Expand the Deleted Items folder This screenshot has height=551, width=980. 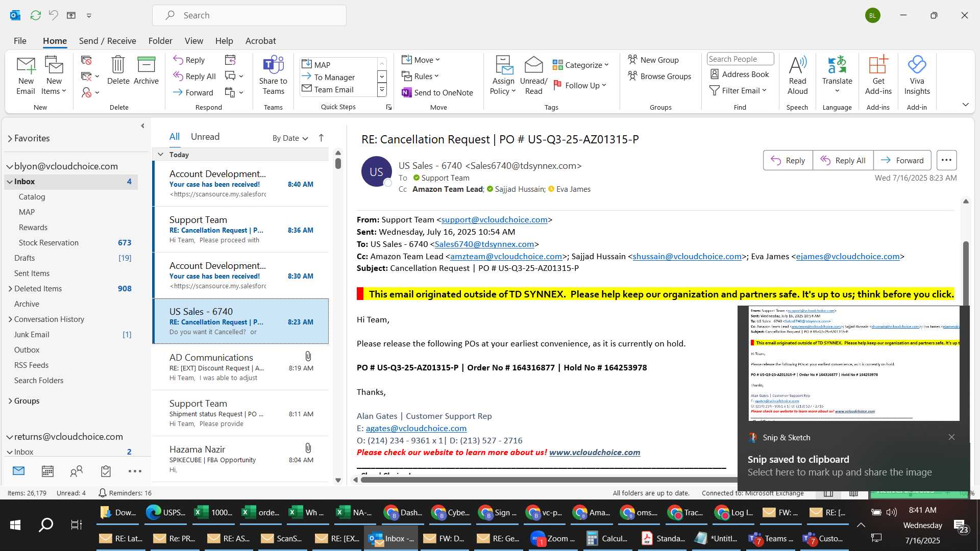(x=10, y=289)
